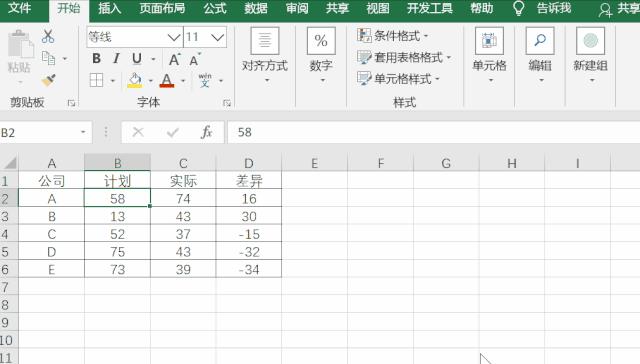Toggle Italic formatting
Viewport: 640px width, 364px height.
(116, 59)
